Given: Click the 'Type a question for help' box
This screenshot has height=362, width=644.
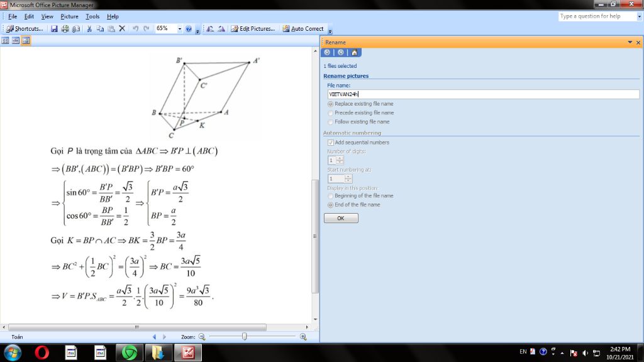Looking at the screenshot, I should [x=597, y=16].
